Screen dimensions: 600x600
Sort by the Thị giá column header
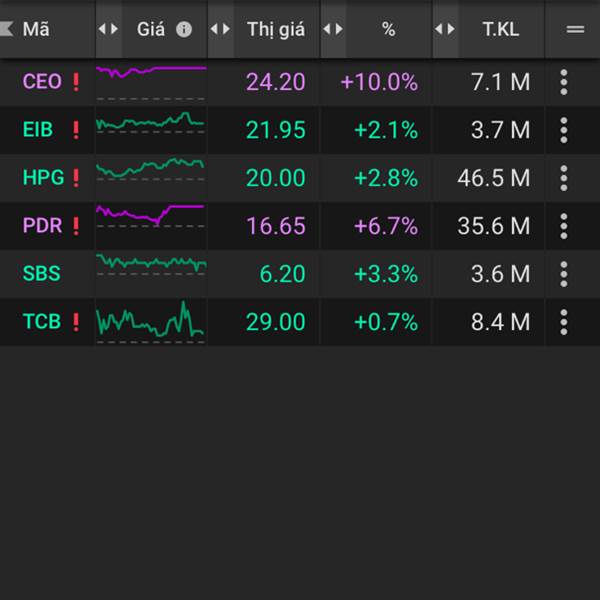tap(276, 30)
